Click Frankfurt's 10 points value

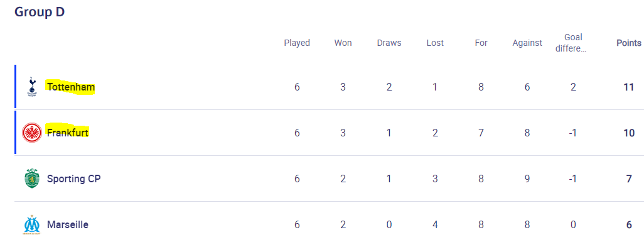pos(629,133)
